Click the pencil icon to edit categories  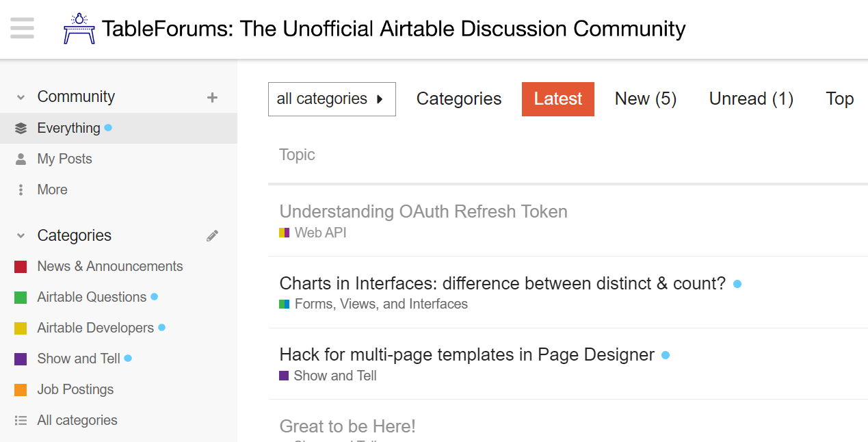[212, 235]
